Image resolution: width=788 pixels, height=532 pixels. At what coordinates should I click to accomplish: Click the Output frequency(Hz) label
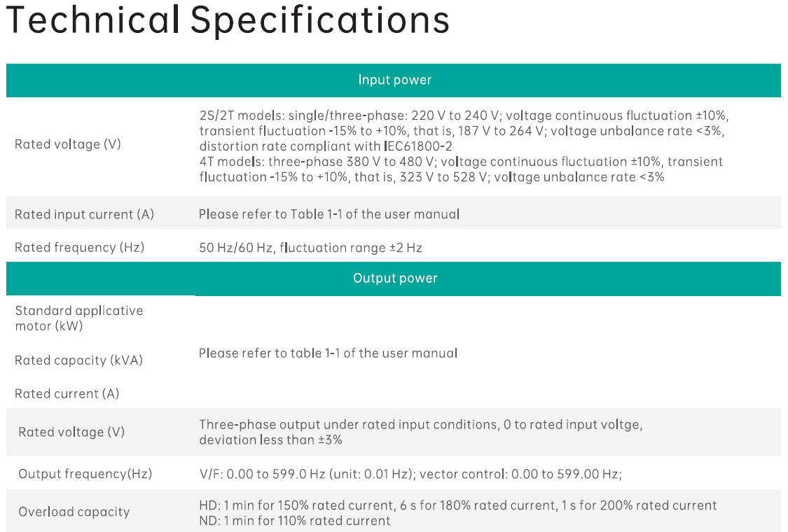[x=85, y=474]
